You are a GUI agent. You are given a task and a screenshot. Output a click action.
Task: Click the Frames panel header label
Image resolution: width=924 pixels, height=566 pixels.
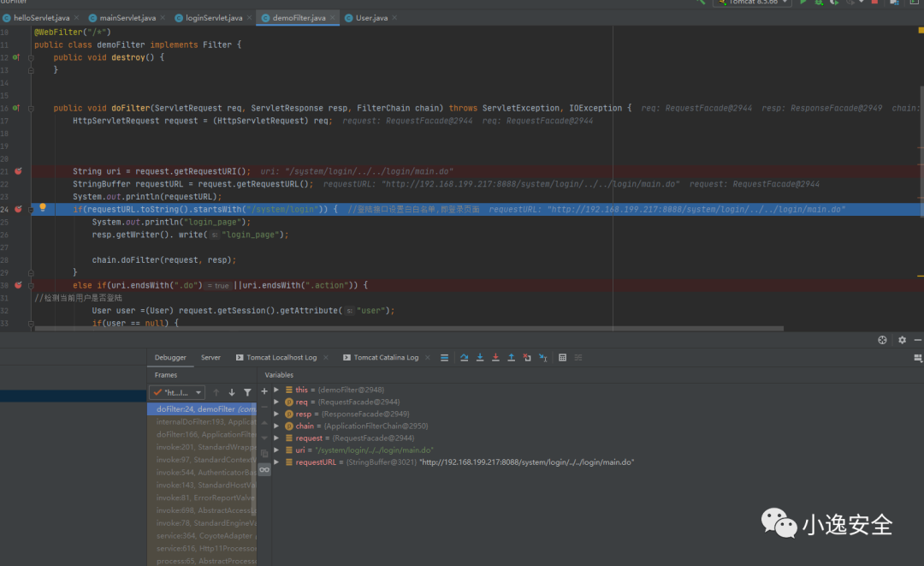pos(166,375)
